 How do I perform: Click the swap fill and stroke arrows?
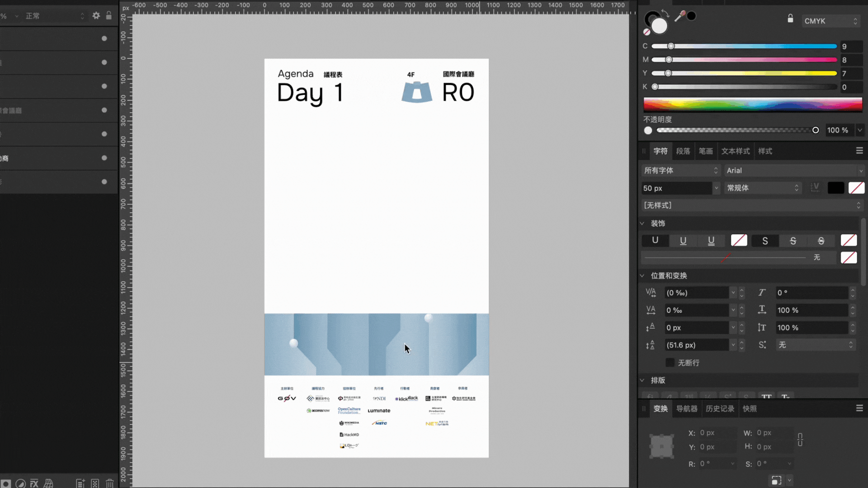[665, 14]
